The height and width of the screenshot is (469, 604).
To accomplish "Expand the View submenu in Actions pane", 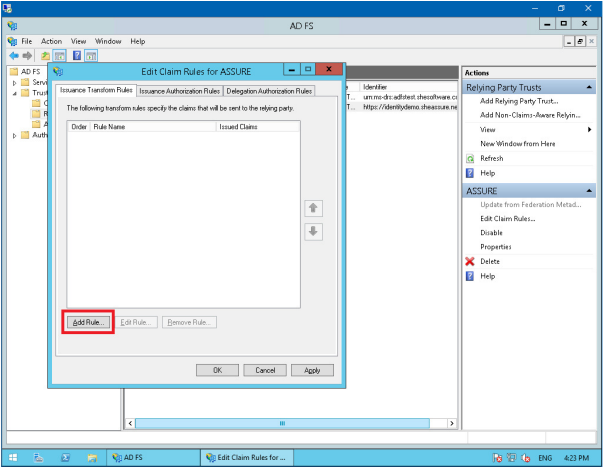I will pos(590,130).
